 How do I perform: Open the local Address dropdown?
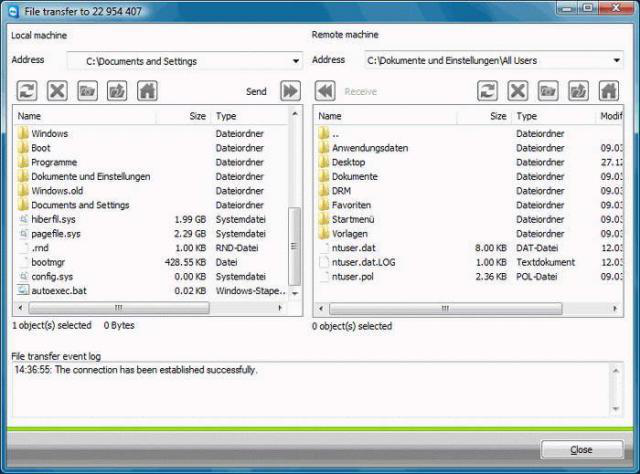(296, 61)
